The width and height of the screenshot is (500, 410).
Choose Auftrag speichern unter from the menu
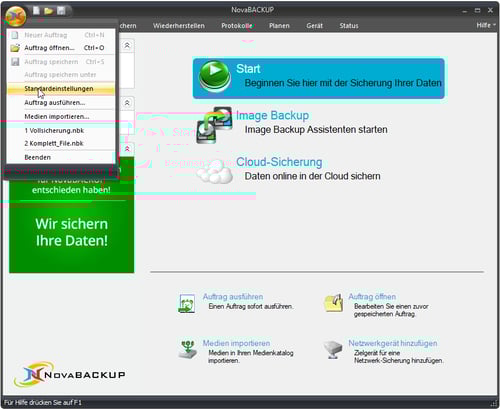61,75
